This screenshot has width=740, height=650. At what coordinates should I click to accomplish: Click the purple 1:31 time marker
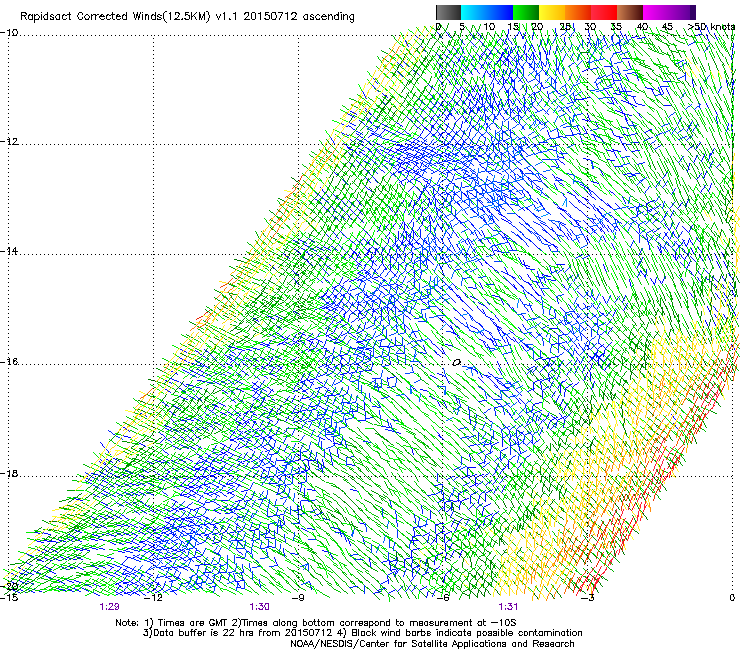coord(508,607)
